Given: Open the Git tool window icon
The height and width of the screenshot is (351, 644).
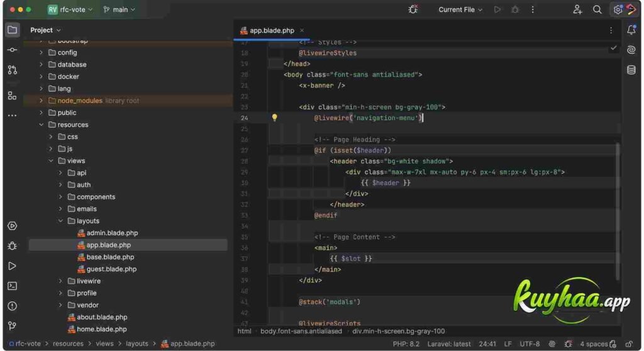Looking at the screenshot, I should 13,326.
